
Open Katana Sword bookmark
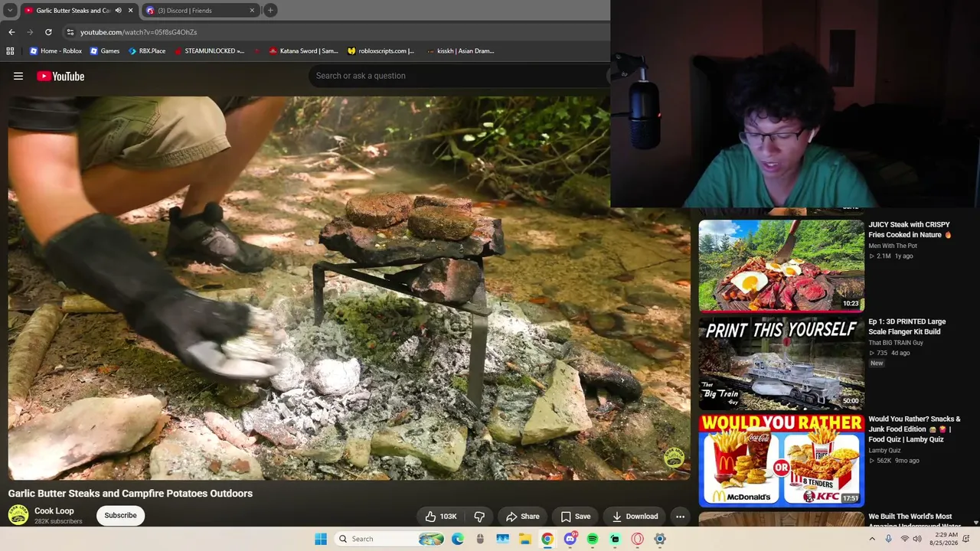click(303, 51)
